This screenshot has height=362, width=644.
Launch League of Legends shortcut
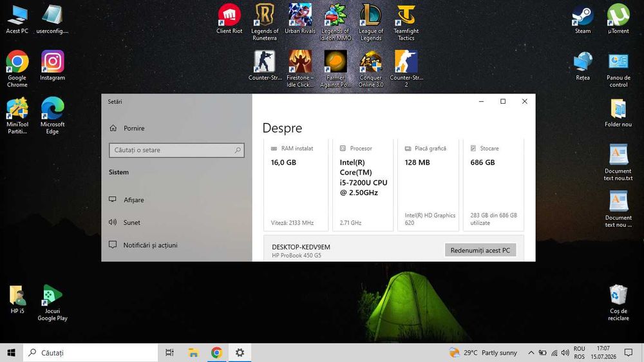[371, 22]
